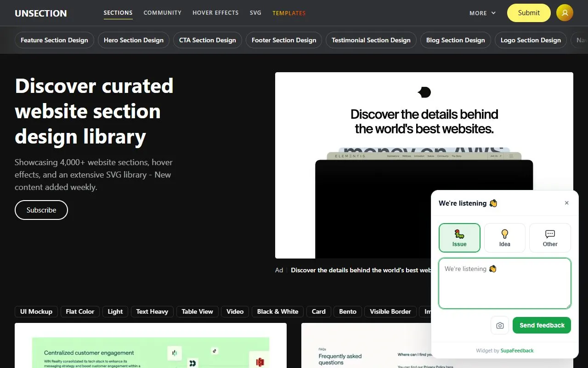Screen dimensions: 588x368
Task: Open the Frequently asked questions section card
Action: 366,345
